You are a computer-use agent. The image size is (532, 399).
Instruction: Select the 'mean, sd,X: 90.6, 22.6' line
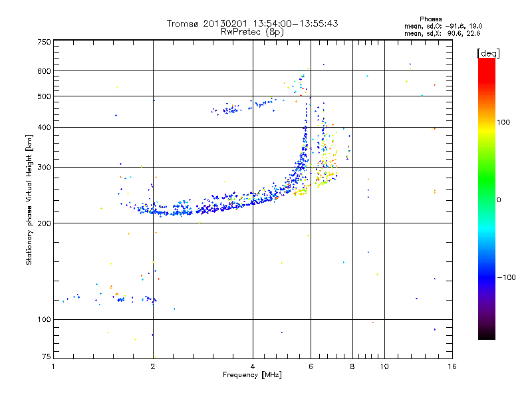coord(442,33)
